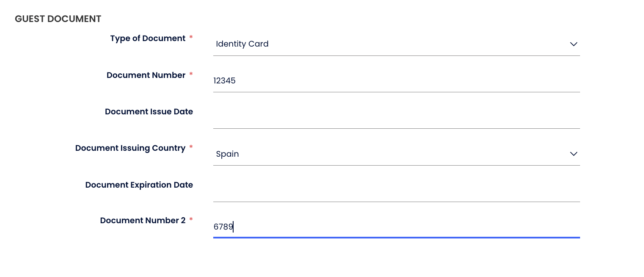
Task: Click the red asterisk after Document Number 2
Action: point(191,220)
